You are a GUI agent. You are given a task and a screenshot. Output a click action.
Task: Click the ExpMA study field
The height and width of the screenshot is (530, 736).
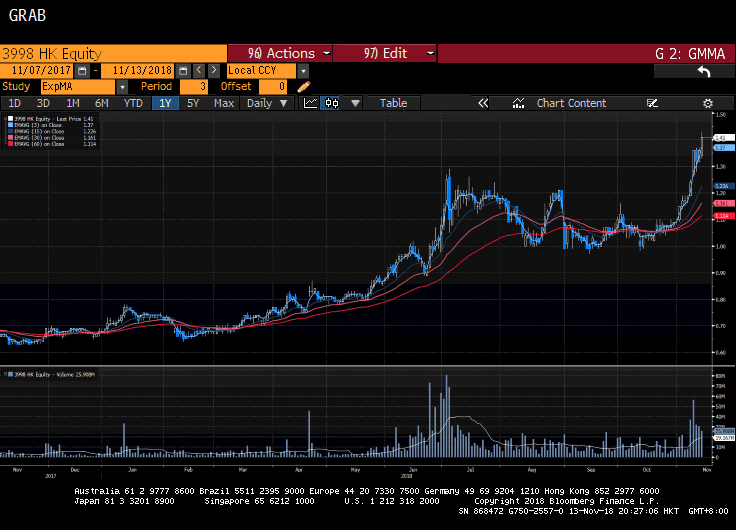(78, 87)
